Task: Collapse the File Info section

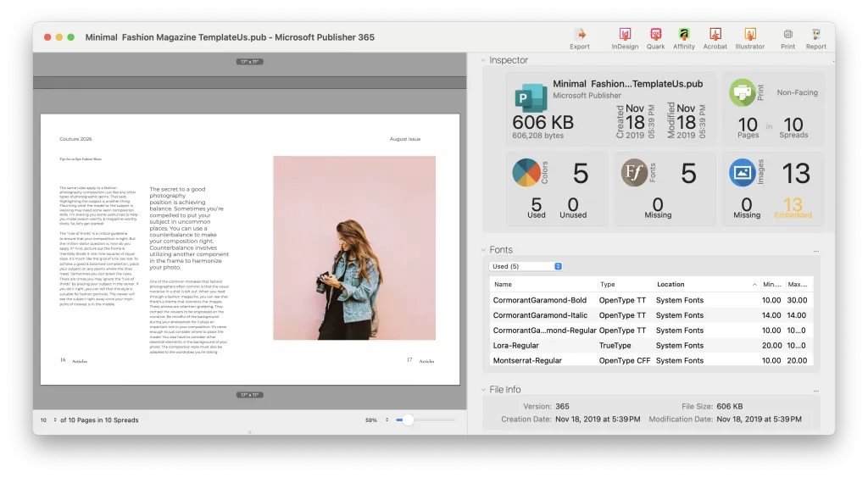Action: (x=483, y=390)
